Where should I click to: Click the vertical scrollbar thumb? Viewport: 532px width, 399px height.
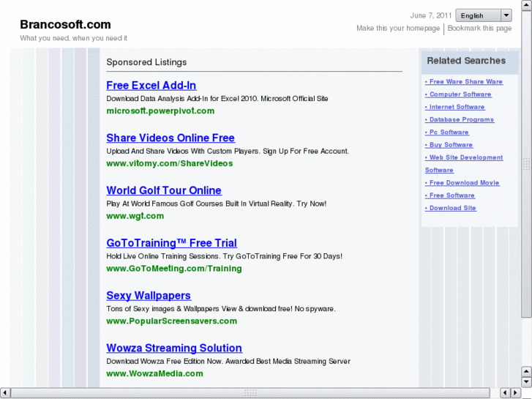(526, 164)
